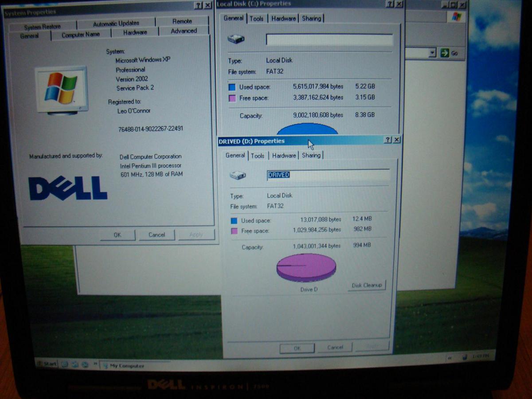Click the product ID 76488-014-9022267-22491

tap(151, 129)
